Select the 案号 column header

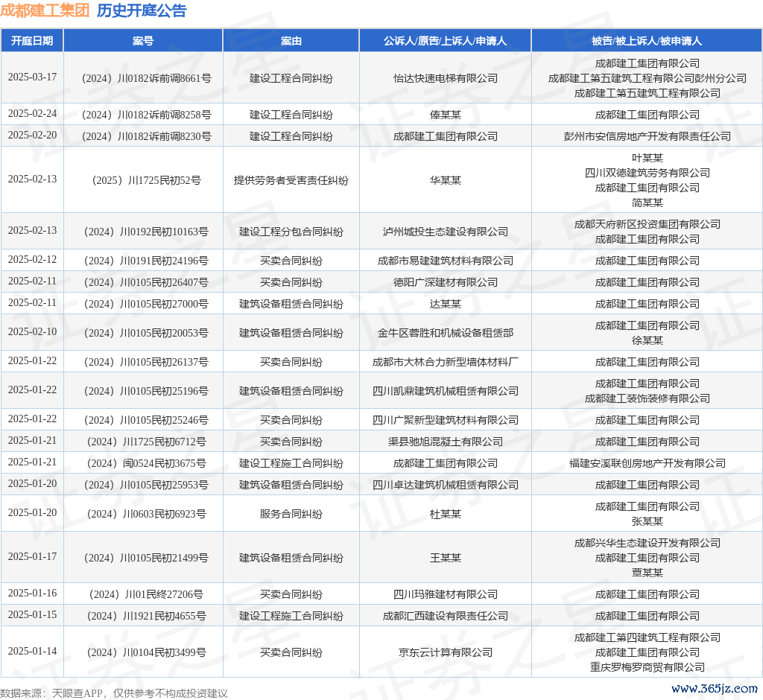143,41
